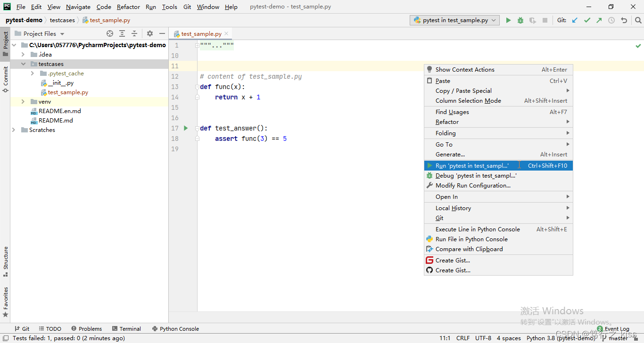Choose Show Context Actions
Viewport: 644px width, 343px height.
tap(499, 70)
